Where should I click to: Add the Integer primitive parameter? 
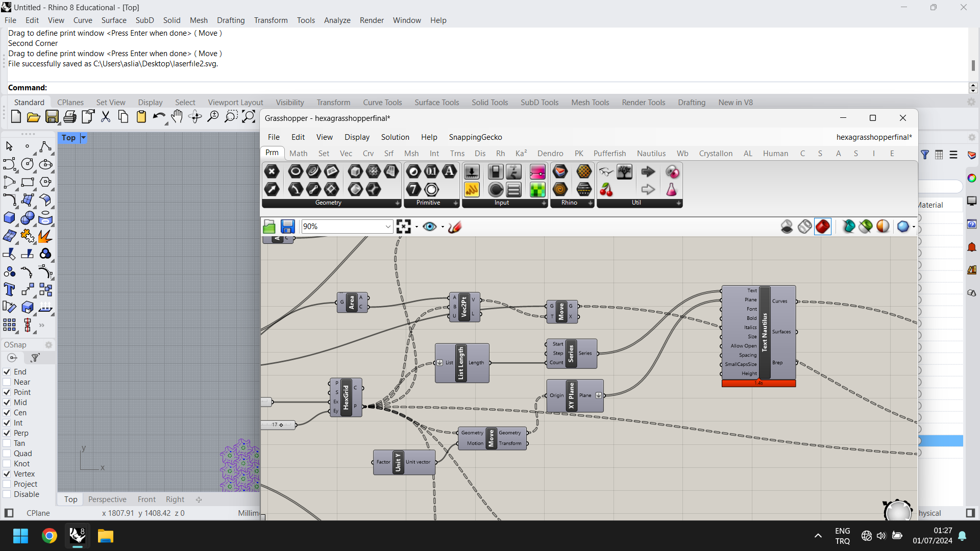pyautogui.click(x=413, y=190)
